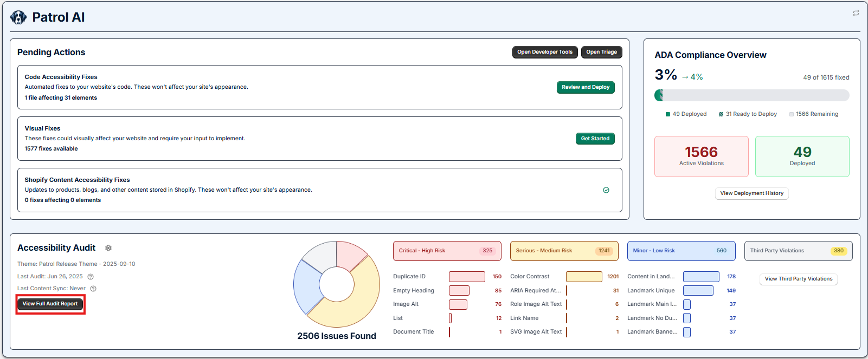Click help icon next to Last Audit
This screenshot has height=359, width=868.
click(91, 277)
